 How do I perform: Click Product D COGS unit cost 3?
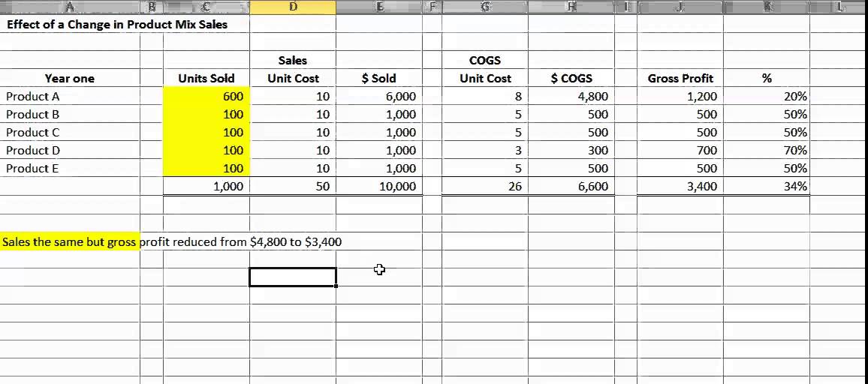pyautogui.click(x=485, y=150)
